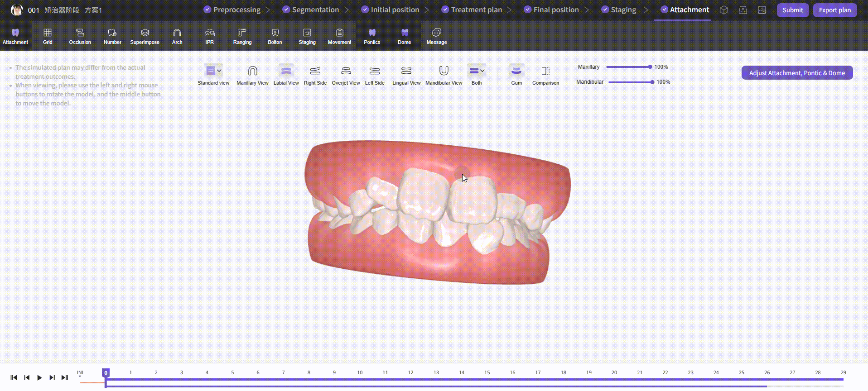
Task: Open the Attachment tool
Action: [15, 36]
